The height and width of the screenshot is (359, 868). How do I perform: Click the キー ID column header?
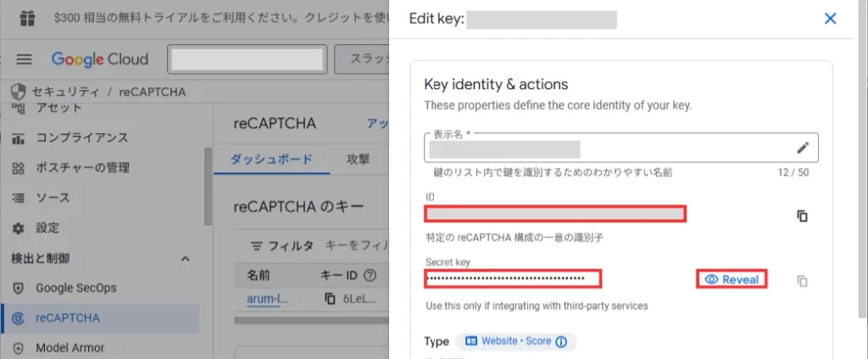(341, 275)
